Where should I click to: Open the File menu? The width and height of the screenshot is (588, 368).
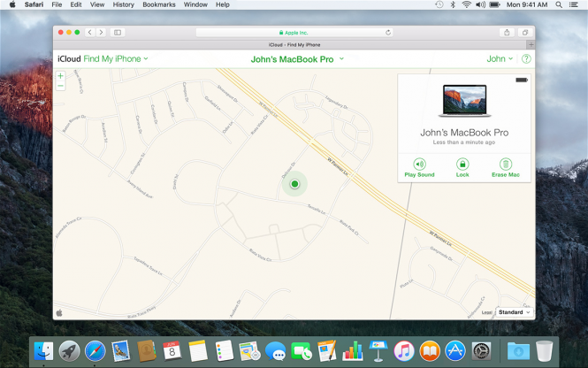click(x=57, y=4)
